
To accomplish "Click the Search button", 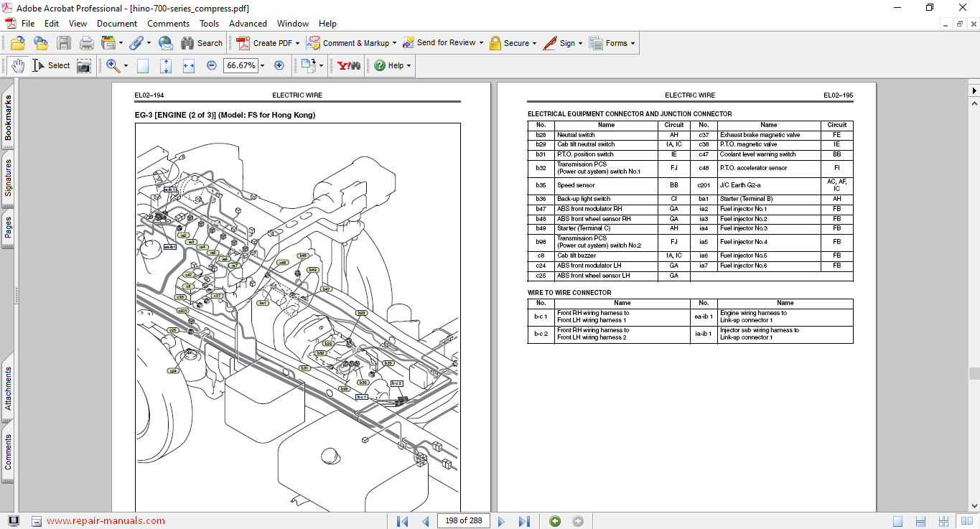I will (202, 43).
